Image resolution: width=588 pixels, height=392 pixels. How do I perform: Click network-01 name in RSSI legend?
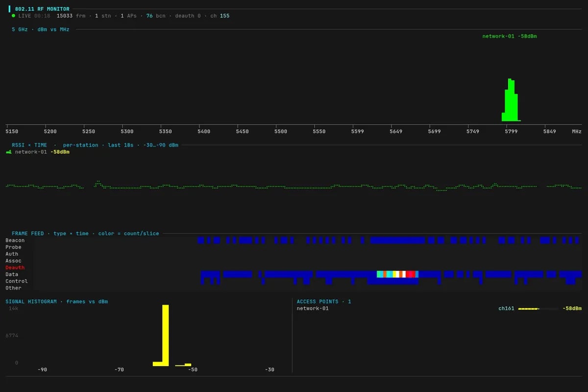coord(31,152)
